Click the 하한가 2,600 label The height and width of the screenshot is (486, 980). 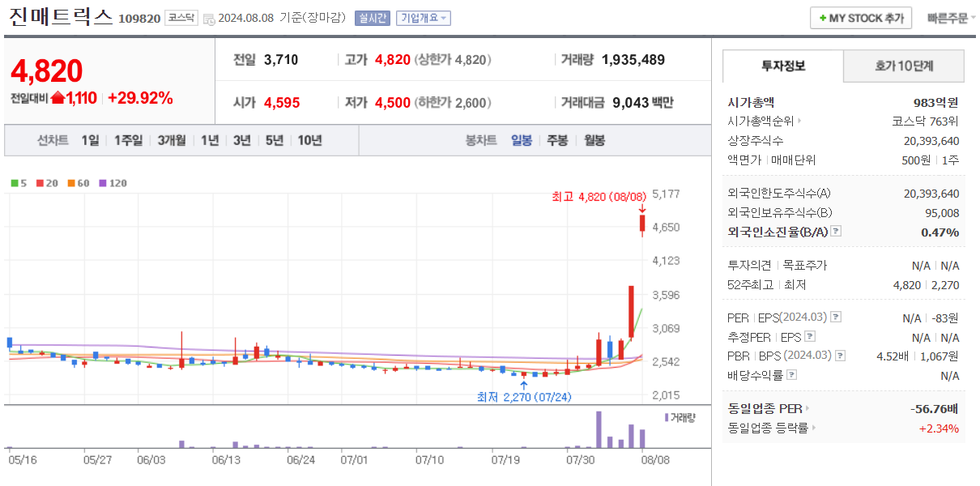click(453, 103)
